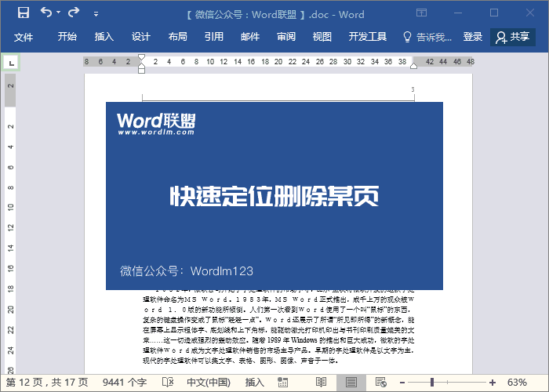Open the 布局 tab
Viewport: 549px width, 392px height.
click(x=178, y=37)
